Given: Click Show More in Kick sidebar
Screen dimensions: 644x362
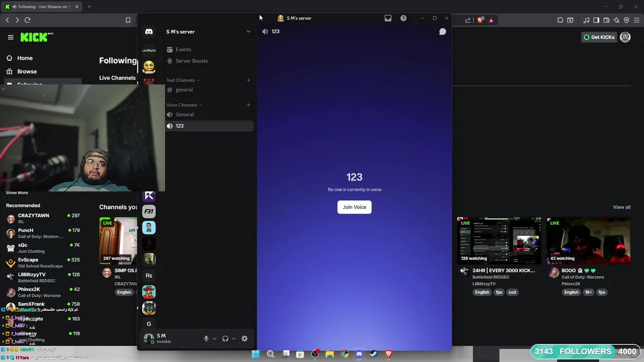Looking at the screenshot, I should click(17, 193).
